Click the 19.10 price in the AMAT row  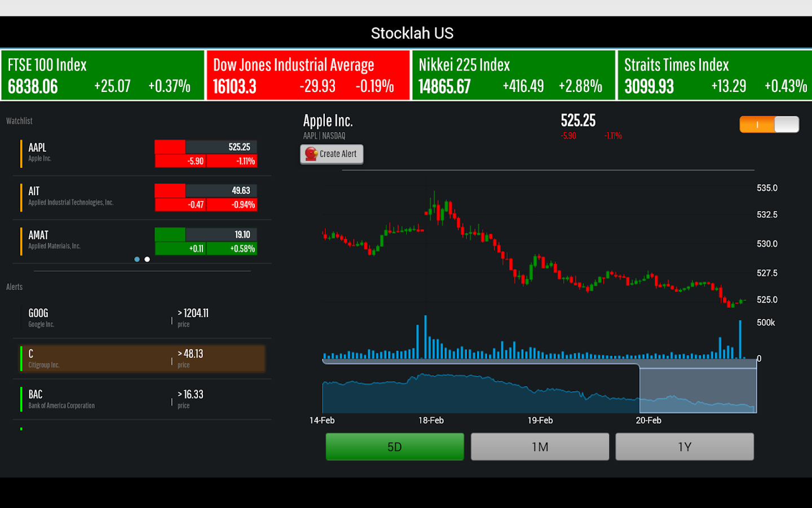tap(242, 234)
